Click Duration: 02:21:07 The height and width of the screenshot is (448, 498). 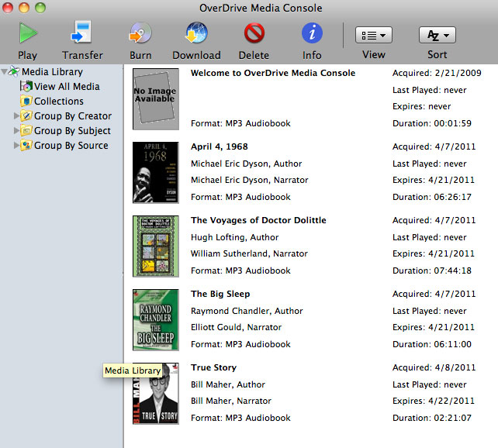(x=432, y=418)
